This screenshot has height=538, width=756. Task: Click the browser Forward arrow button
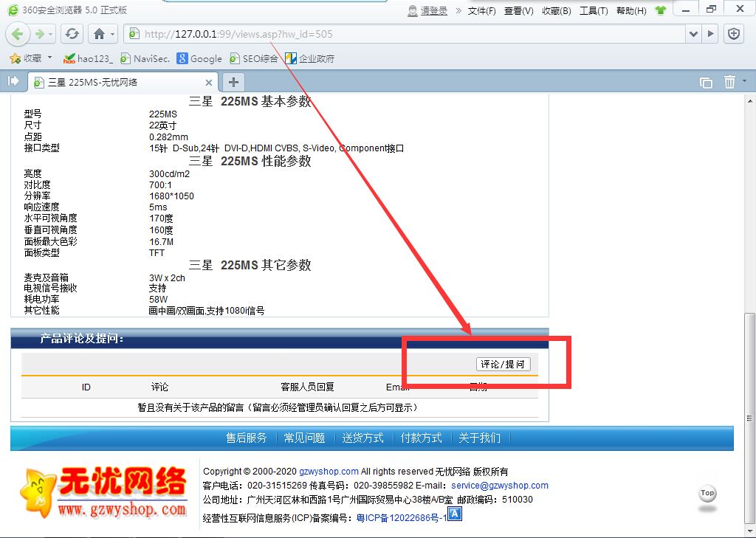point(40,34)
